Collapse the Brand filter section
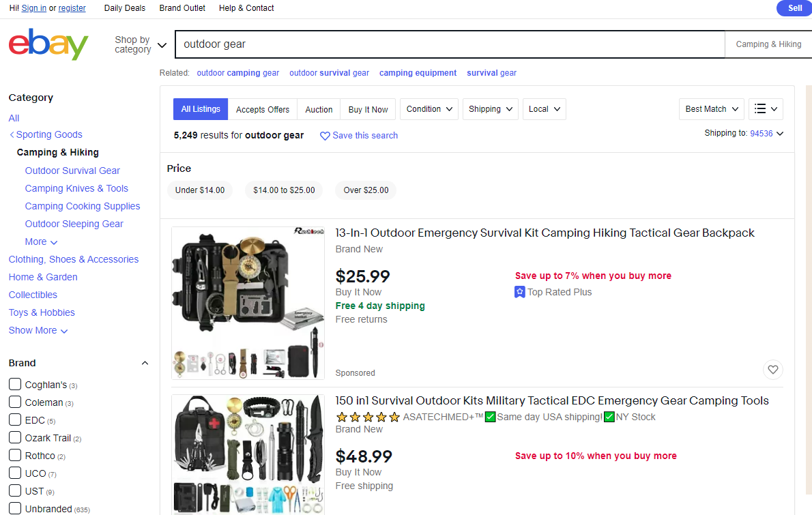 point(145,364)
